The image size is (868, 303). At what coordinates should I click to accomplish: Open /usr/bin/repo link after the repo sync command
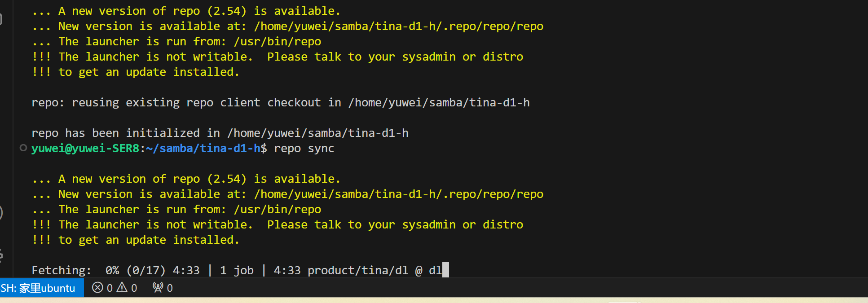pyautogui.click(x=277, y=210)
